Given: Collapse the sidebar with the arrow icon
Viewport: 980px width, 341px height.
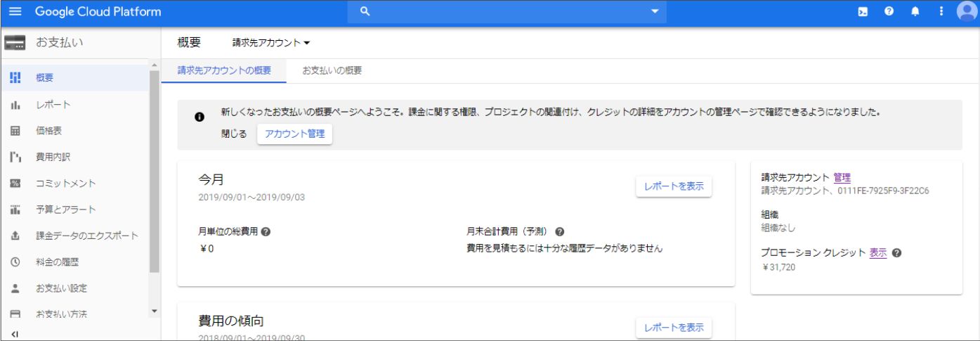Looking at the screenshot, I should coord(15,335).
